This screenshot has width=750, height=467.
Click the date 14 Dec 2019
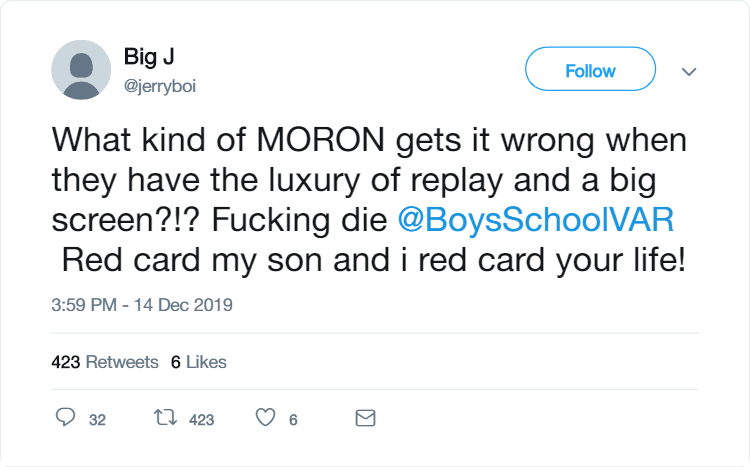(x=183, y=305)
